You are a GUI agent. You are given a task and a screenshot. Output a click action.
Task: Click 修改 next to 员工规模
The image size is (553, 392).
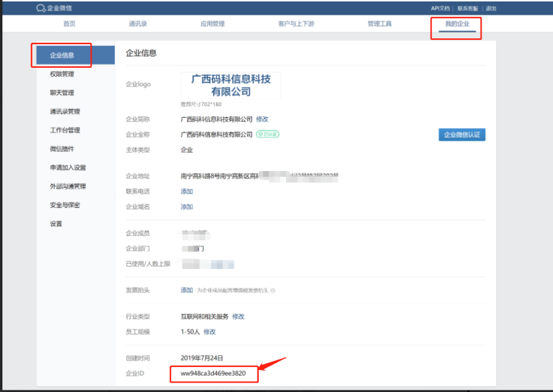[x=209, y=332]
